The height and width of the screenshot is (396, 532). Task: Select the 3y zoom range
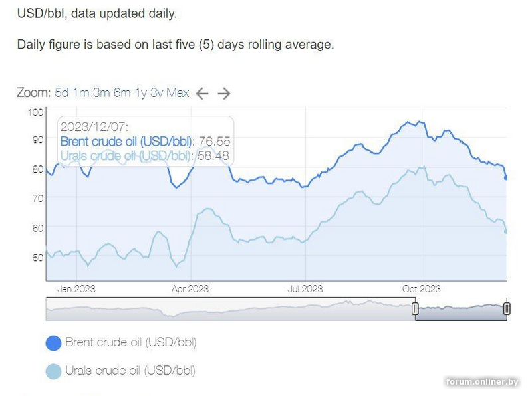click(x=156, y=93)
